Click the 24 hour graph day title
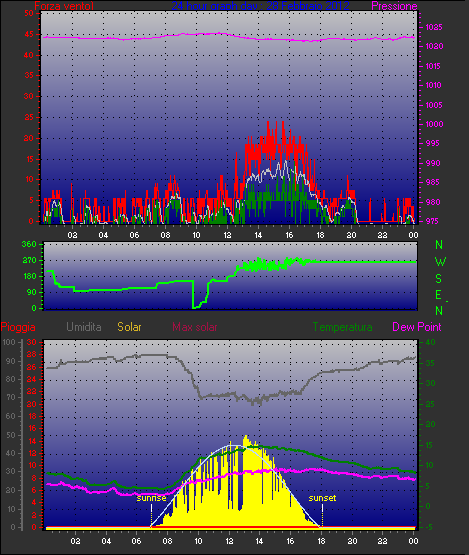 (260, 6)
